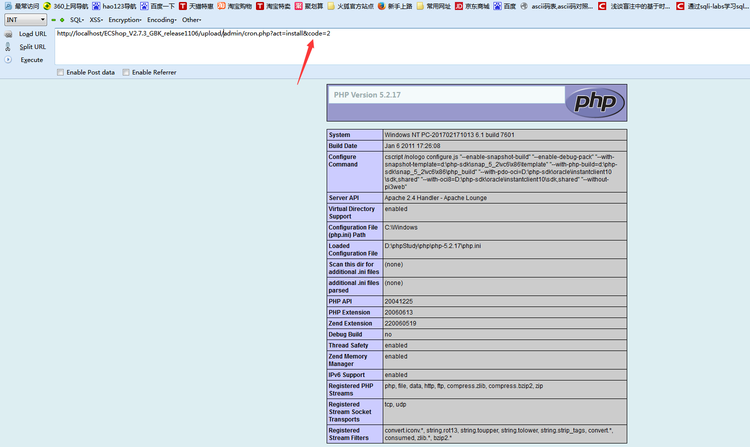Click the Load URL icon
Viewport: 750px width, 447px height.
pyautogui.click(x=8, y=34)
